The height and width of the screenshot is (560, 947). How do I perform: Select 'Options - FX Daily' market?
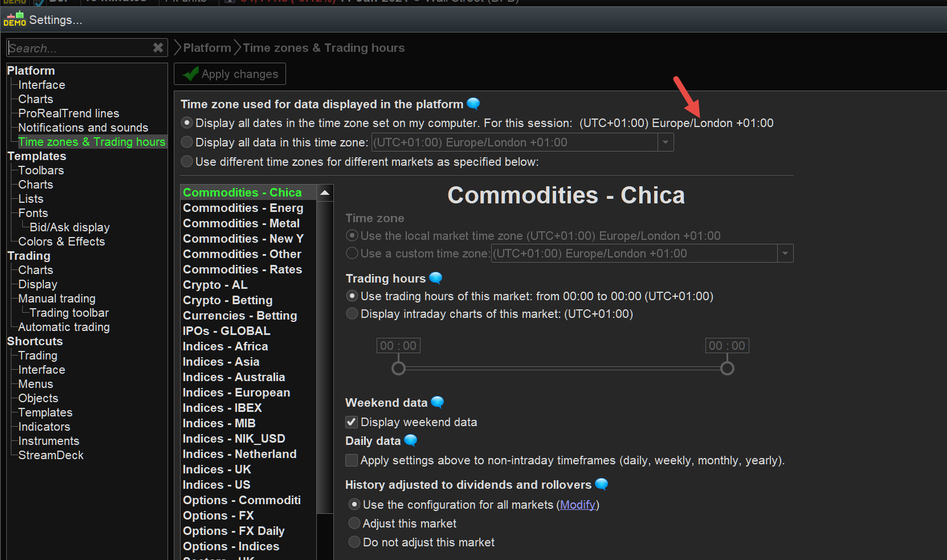click(248, 531)
